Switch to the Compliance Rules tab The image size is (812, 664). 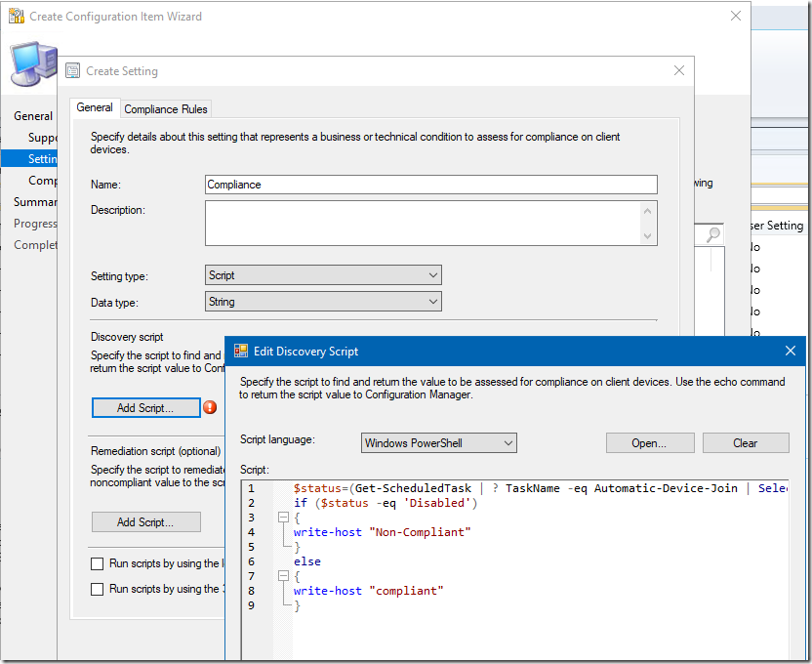pyautogui.click(x=165, y=108)
